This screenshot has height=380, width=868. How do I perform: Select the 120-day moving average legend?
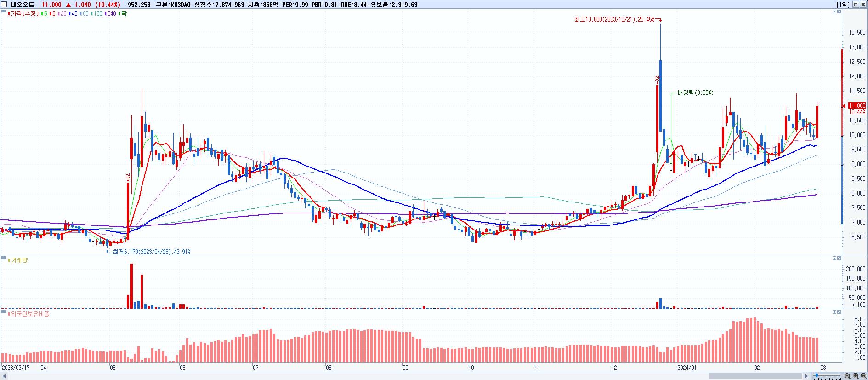point(97,14)
